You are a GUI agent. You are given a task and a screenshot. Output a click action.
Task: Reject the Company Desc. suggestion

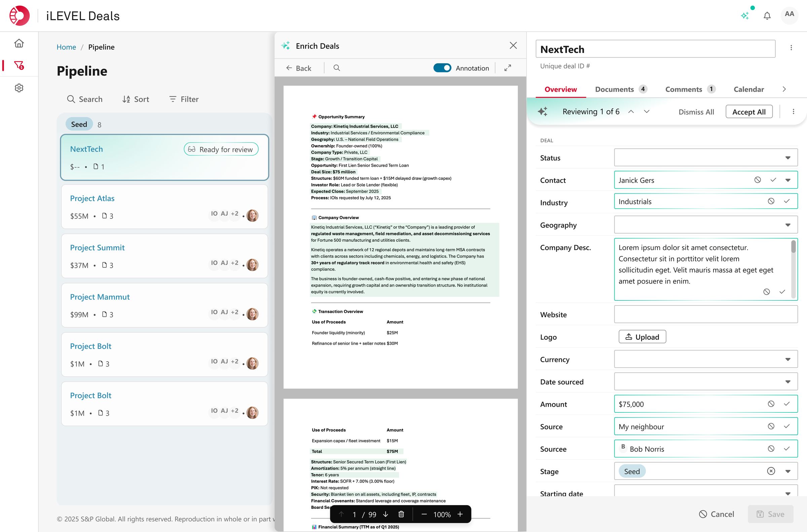click(766, 292)
